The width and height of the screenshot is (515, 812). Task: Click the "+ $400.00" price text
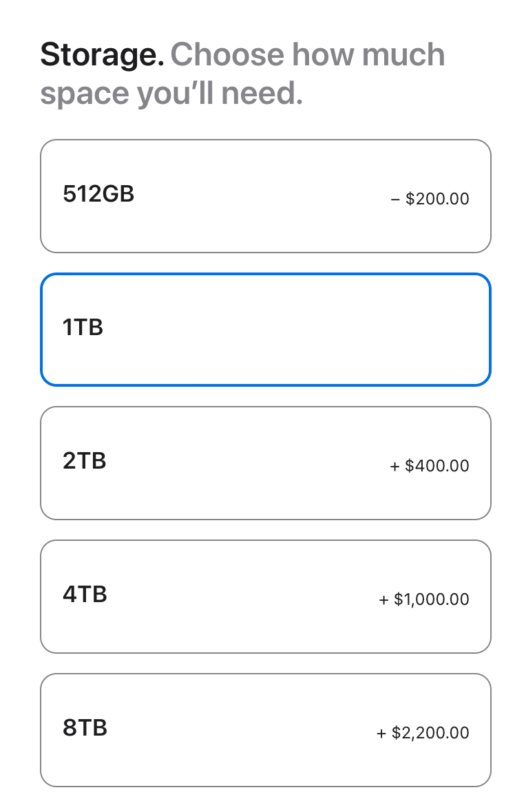[430, 467]
